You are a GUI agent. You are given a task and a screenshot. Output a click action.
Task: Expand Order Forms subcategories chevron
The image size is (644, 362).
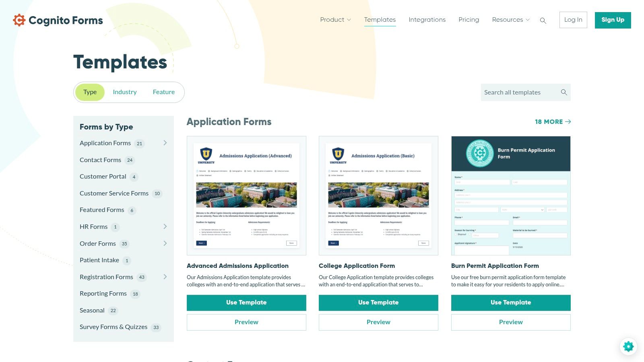coord(165,243)
